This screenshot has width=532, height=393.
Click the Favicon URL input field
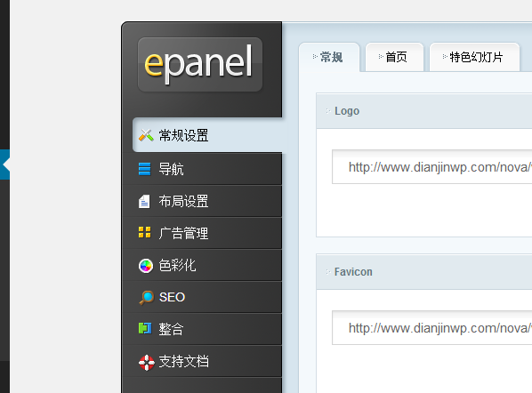(x=431, y=328)
